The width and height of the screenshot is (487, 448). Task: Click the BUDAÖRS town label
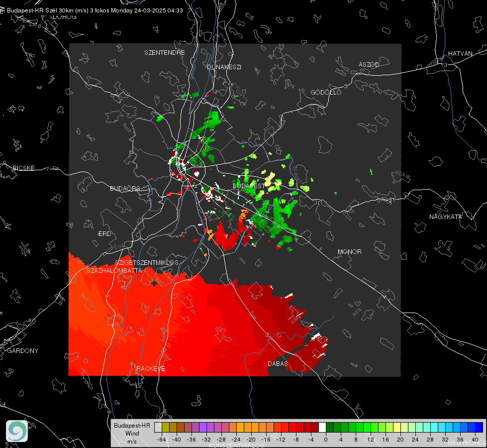(125, 188)
